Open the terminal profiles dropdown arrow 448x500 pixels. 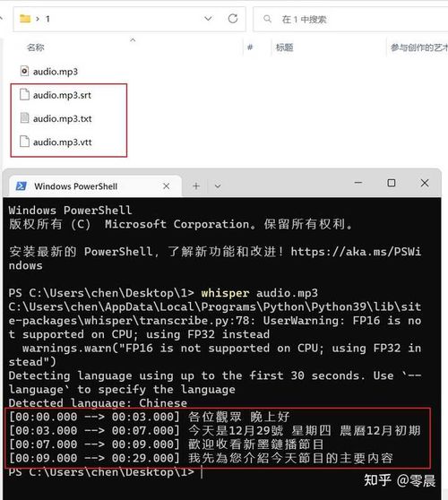pyautogui.click(x=218, y=186)
